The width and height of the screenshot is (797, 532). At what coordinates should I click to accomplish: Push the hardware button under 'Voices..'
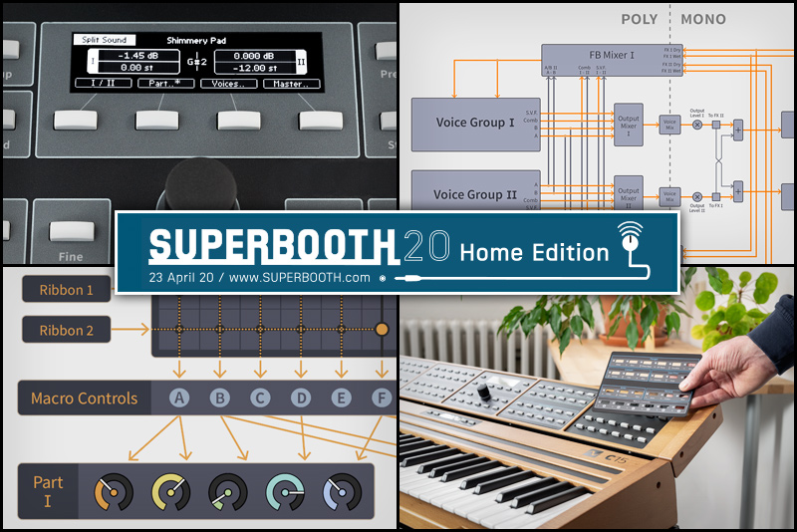click(239, 121)
